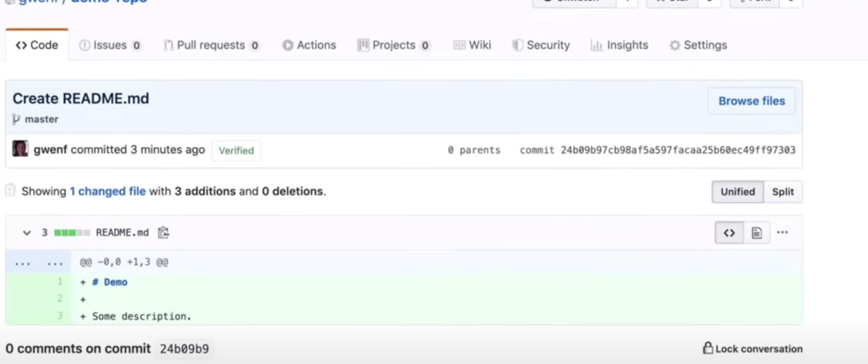Screen dimensions: 868x364
Task: Click gwenf's avatar thumbnail
Action: click(x=20, y=149)
